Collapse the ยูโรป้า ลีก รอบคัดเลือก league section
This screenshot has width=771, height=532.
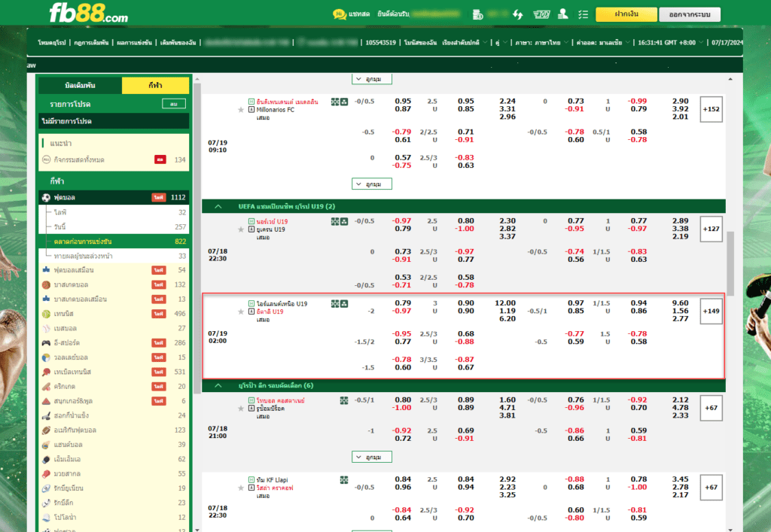pyautogui.click(x=218, y=385)
